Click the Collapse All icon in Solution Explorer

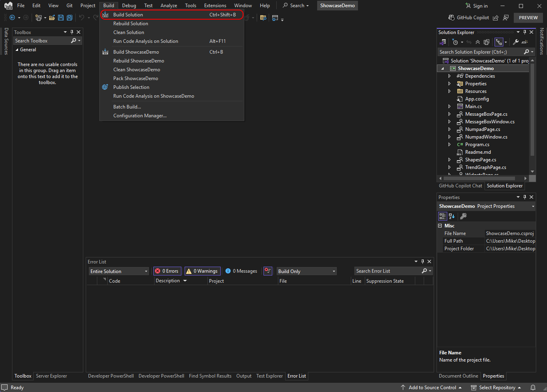[478, 42]
